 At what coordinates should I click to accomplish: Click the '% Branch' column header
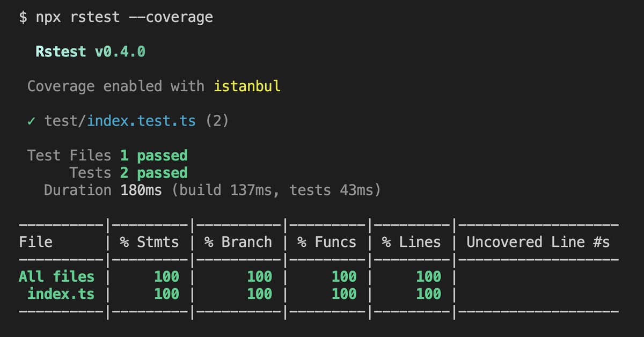tap(238, 242)
